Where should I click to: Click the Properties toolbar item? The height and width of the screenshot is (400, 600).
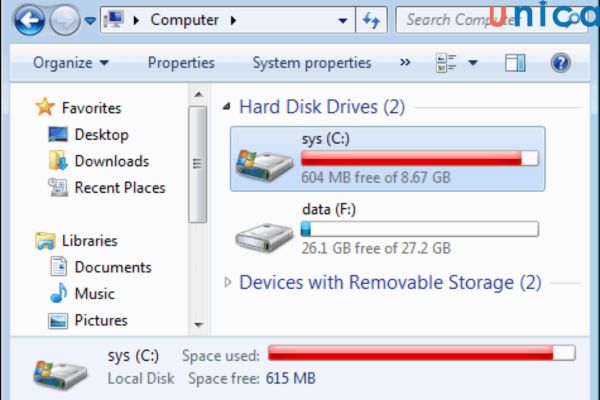click(181, 63)
